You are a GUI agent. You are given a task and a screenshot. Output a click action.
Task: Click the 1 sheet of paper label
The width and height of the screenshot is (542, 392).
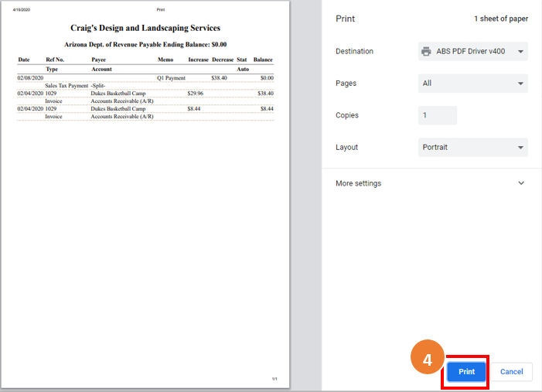pos(501,19)
